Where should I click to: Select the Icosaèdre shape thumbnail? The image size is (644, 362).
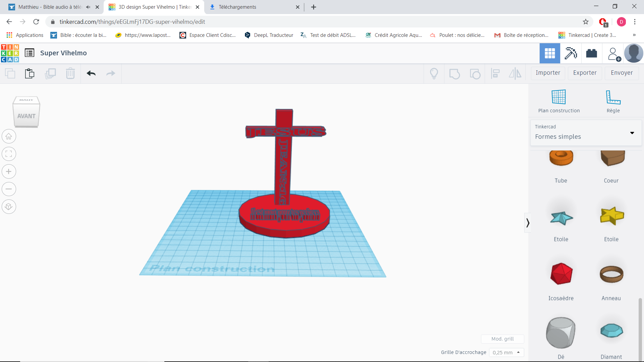click(560, 274)
